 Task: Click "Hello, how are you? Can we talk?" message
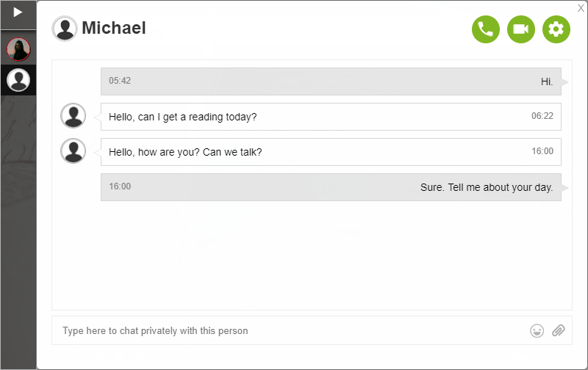(x=331, y=152)
